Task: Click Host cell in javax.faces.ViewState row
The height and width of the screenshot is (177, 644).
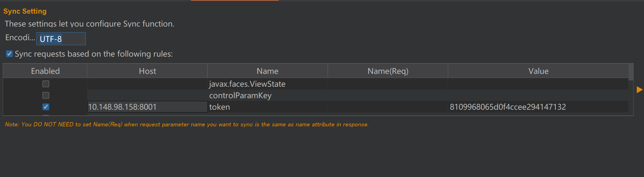Action: tap(147, 84)
